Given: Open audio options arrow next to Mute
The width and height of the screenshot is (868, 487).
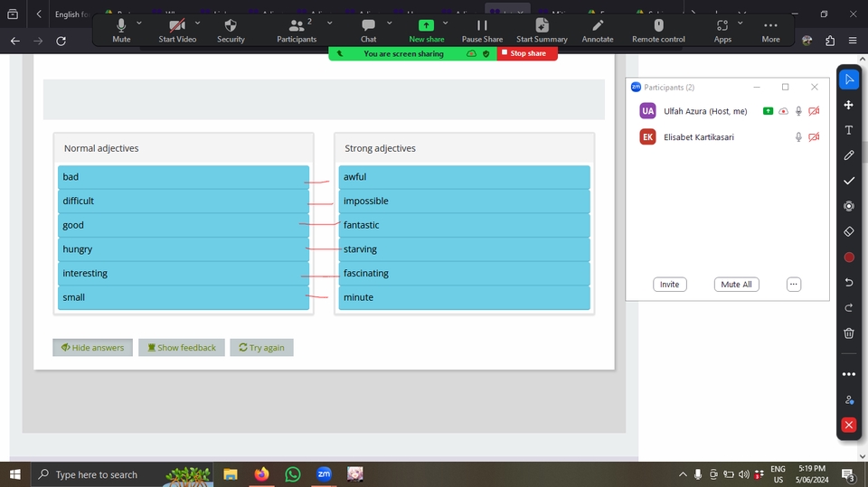Looking at the screenshot, I should (139, 23).
